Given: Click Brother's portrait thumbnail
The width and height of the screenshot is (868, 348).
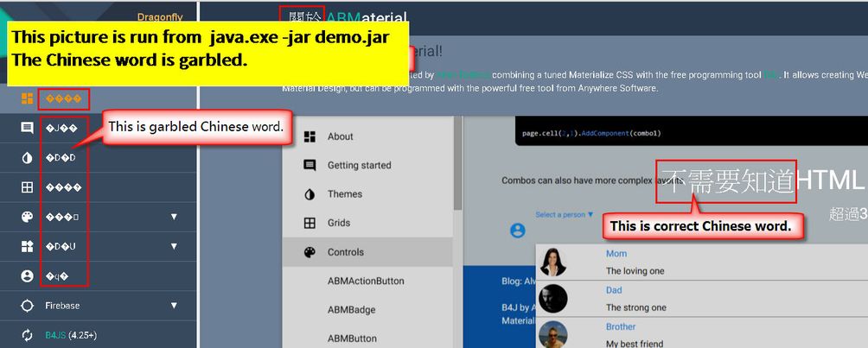Looking at the screenshot, I should tap(553, 334).
